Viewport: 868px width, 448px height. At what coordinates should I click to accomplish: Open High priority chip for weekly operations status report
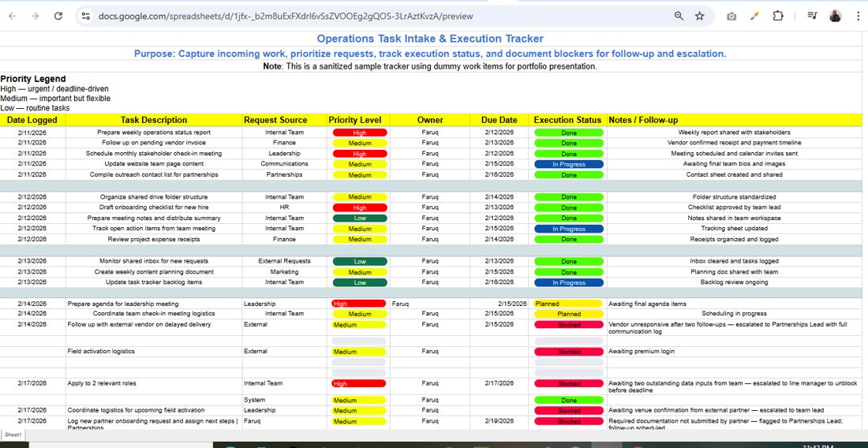360,133
